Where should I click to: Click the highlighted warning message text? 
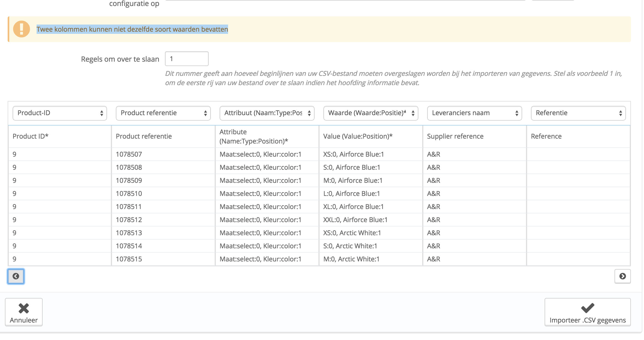(132, 29)
